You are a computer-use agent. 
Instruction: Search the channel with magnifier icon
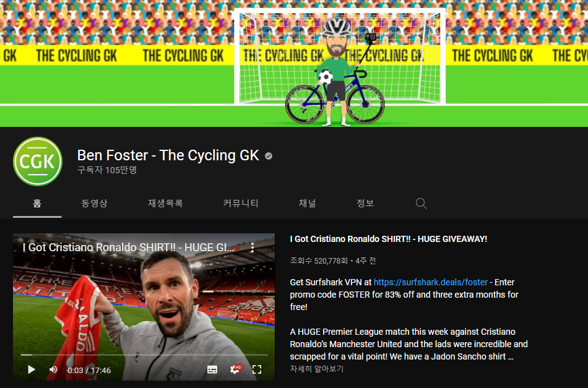(421, 203)
